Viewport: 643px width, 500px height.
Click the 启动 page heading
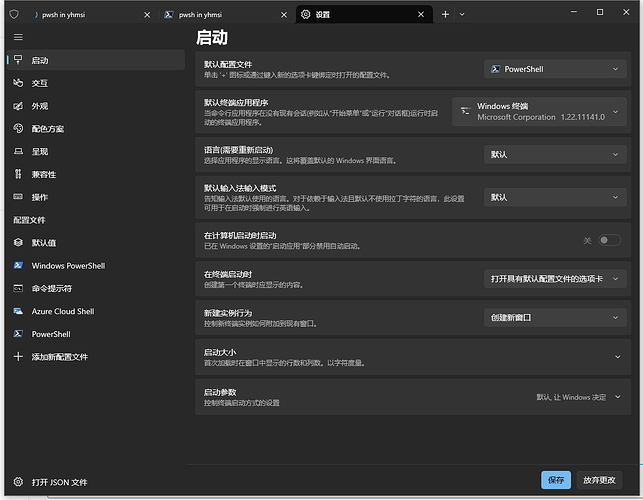tap(212, 37)
